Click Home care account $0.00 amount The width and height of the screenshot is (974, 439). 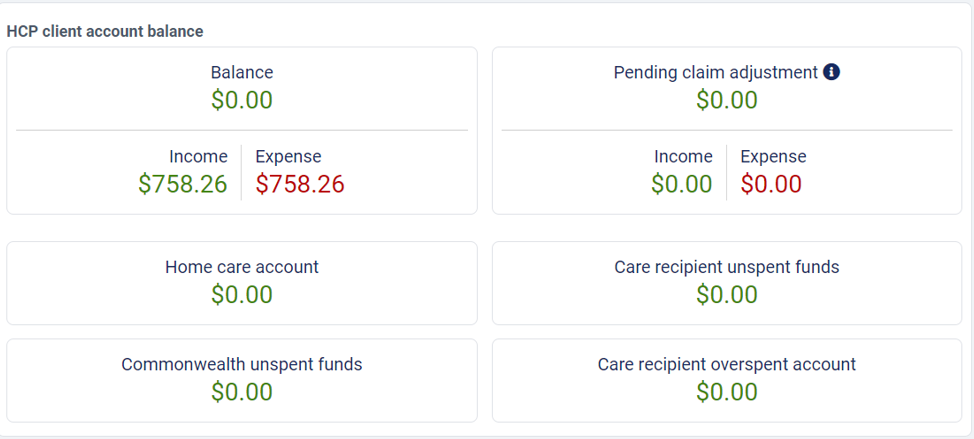tap(242, 294)
